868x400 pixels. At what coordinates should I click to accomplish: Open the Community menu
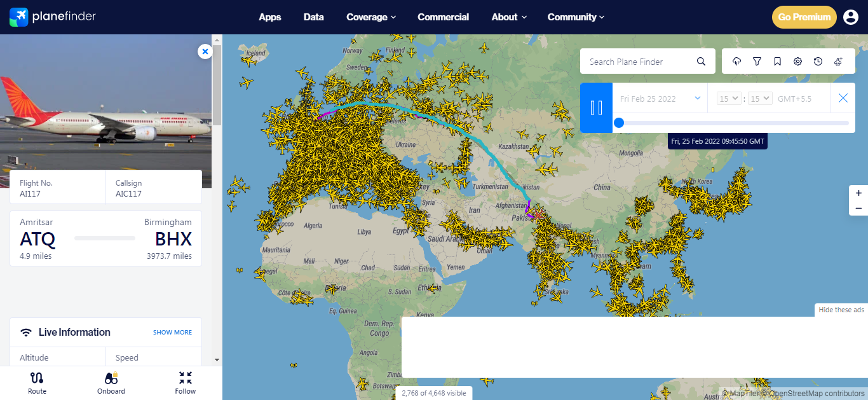pyautogui.click(x=575, y=17)
